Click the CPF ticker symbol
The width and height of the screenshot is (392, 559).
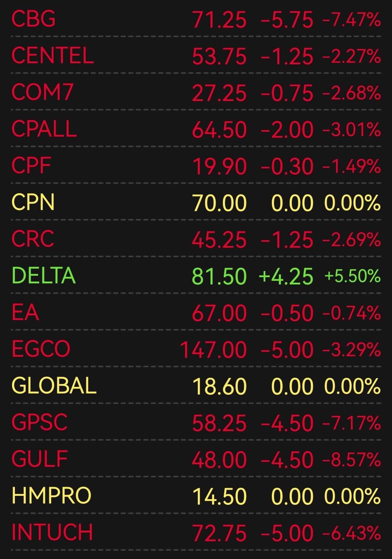pos(31,166)
